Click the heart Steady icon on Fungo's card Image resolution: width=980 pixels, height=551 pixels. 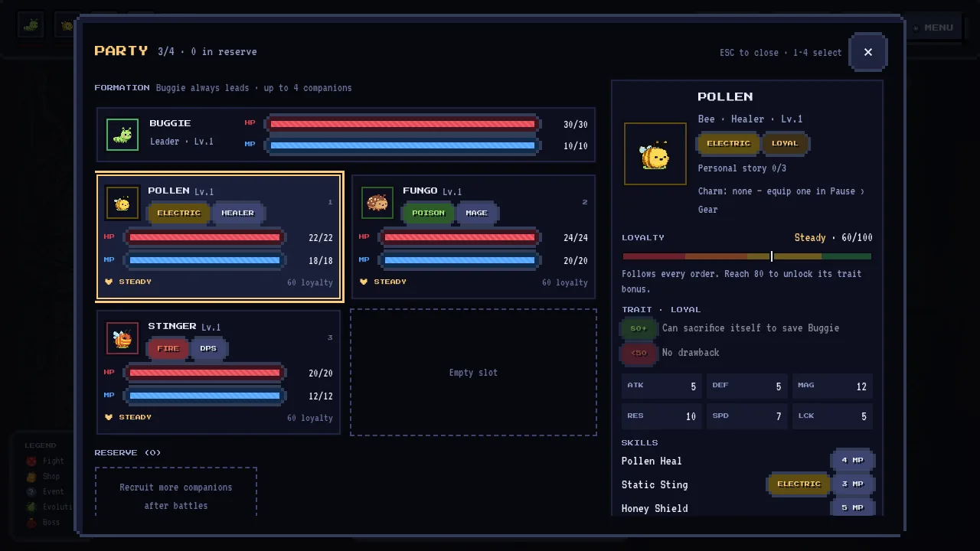tap(364, 282)
